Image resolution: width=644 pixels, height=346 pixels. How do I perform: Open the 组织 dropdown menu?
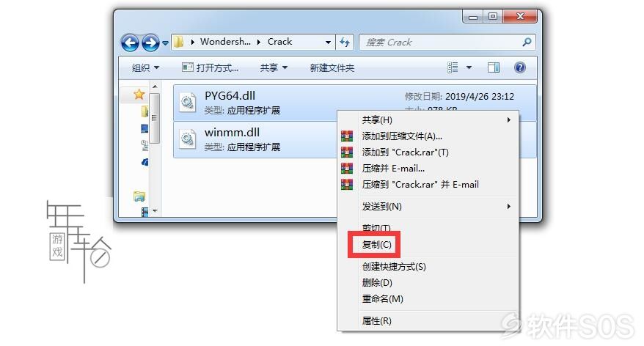pyautogui.click(x=145, y=67)
